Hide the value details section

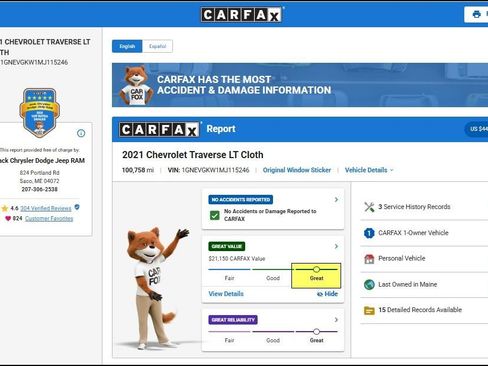coord(327,294)
